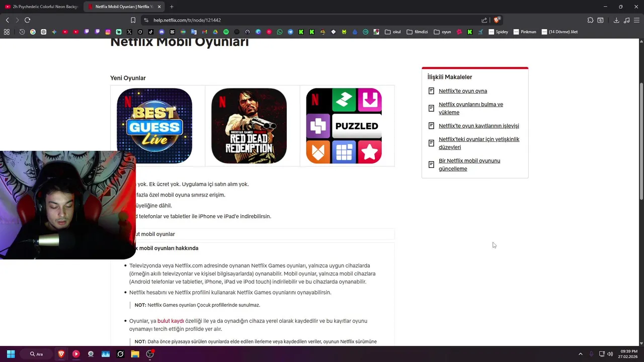Open the history clock bookmark icon

click(22, 32)
